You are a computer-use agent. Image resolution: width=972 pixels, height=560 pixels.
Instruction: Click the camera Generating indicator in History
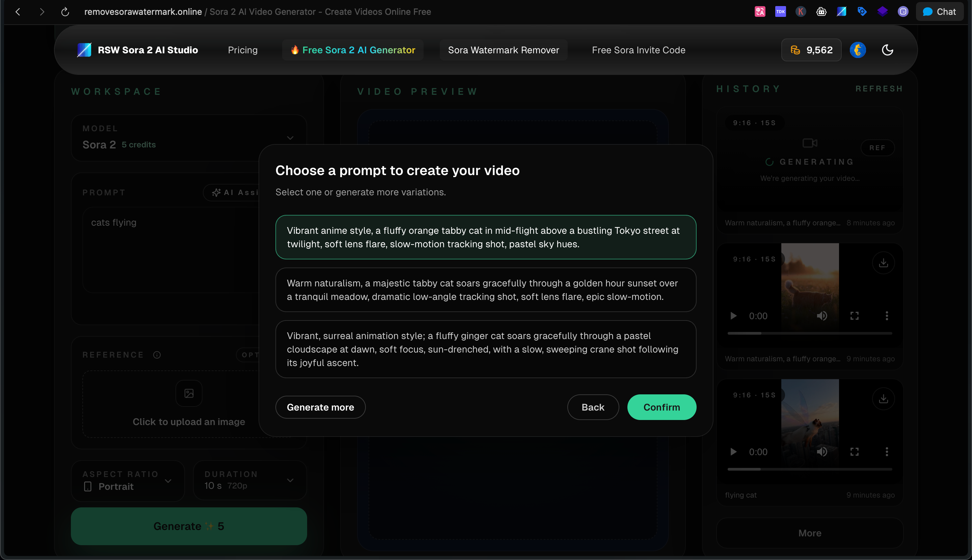810,143
